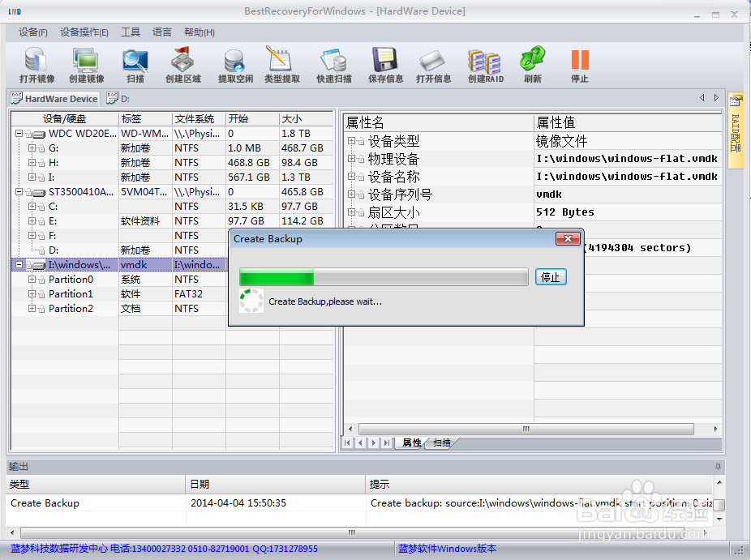Click the 保存信息 floppy disk icon
The width and height of the screenshot is (751, 560).
[x=385, y=60]
